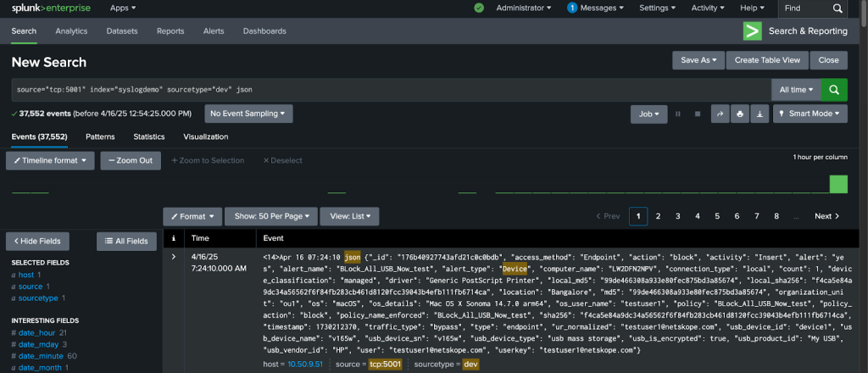Print the search results
The image size is (868, 373).
[739, 114]
